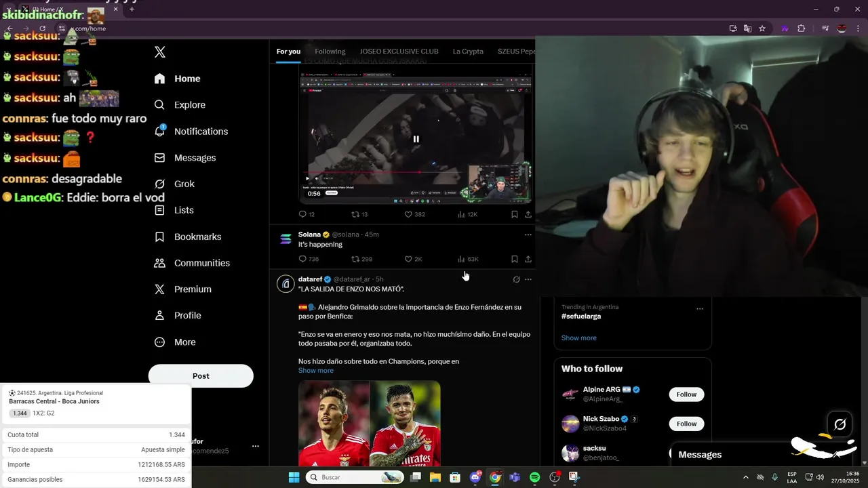Switch to the For you tab
Screen dimensions: 868x488
(288, 52)
